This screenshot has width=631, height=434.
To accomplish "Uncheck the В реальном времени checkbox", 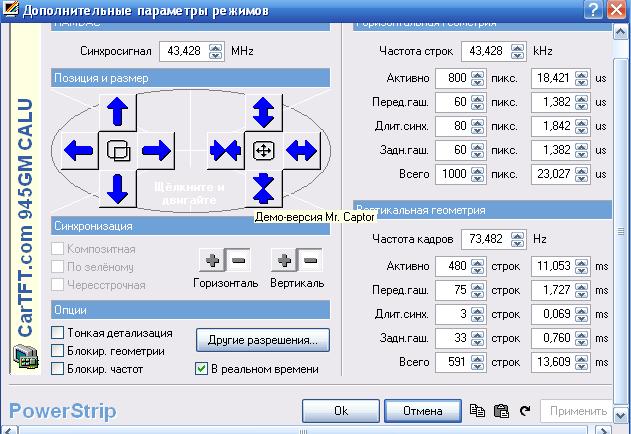I will tap(201, 369).
